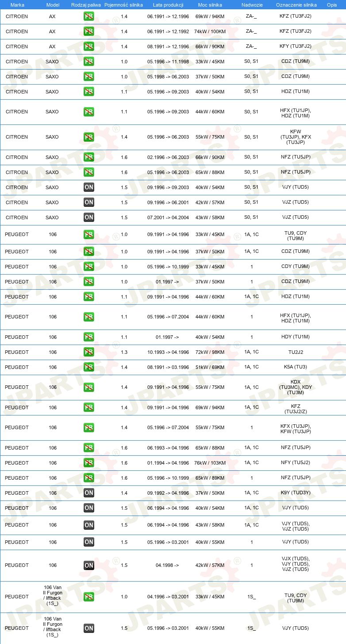346x644 pixels.
Task: Click the petrol icon for Saxo 1.4 55kW/75KM
Action: point(89,137)
